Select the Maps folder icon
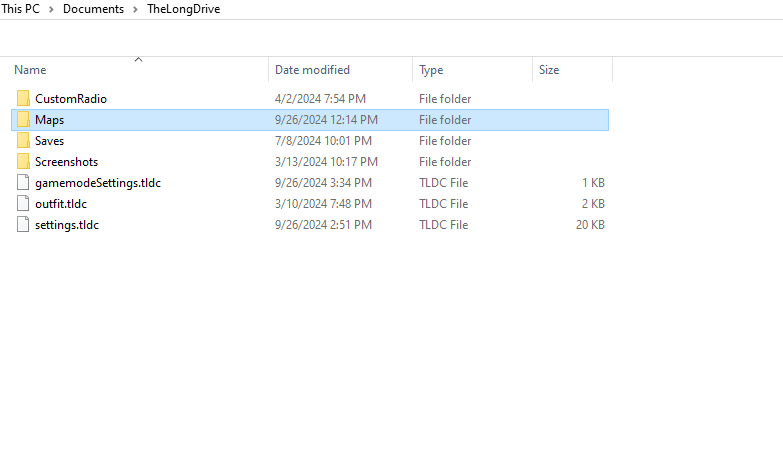The image size is (783, 449). pyautogui.click(x=23, y=119)
